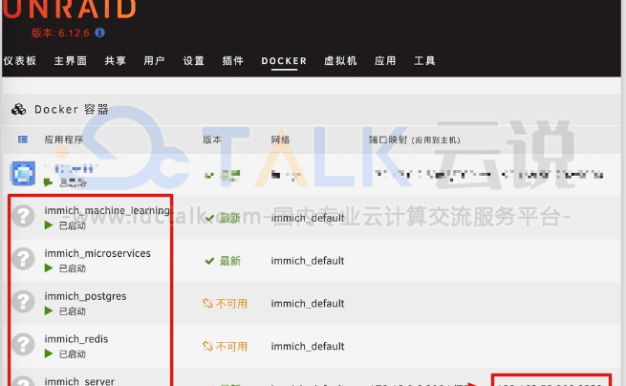Screen dimensions: 626x386
Task: Click the green play icon under immich_redis
Action: click(48, 353)
